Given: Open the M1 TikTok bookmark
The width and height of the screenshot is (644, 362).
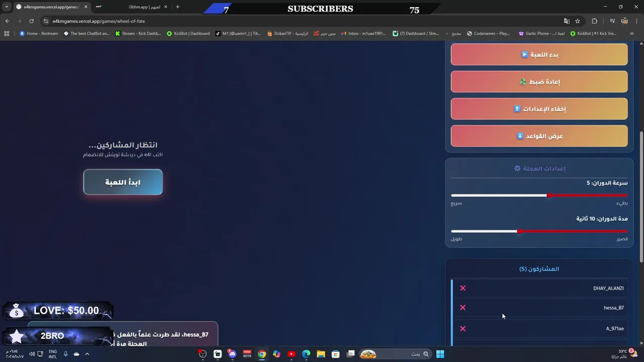Looking at the screenshot, I should click(238, 34).
